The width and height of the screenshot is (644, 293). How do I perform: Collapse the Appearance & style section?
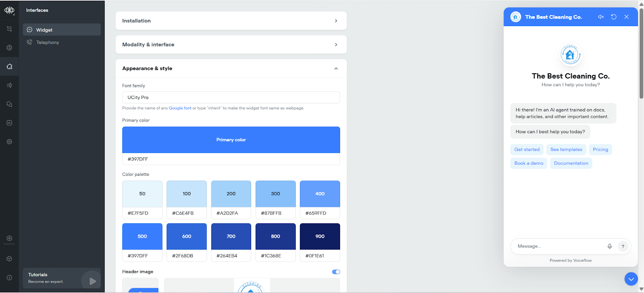(231, 68)
